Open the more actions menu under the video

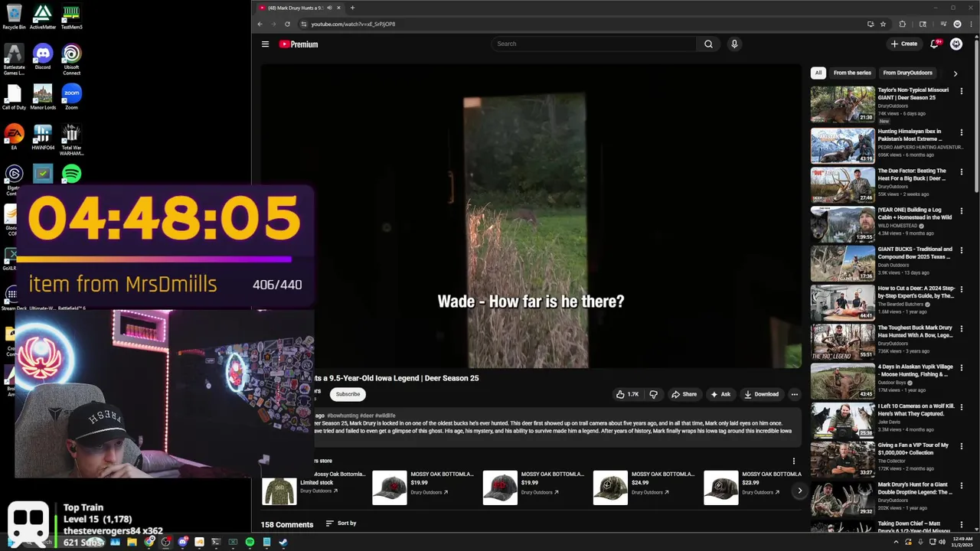tap(795, 394)
